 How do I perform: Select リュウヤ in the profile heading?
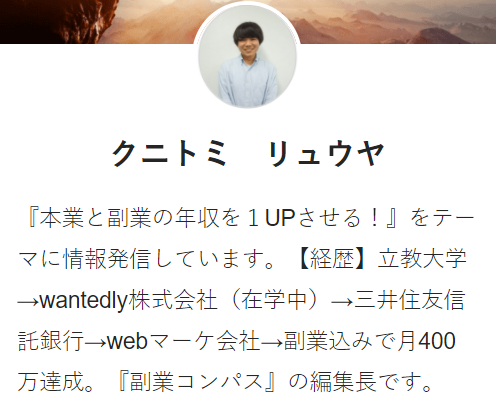tap(326, 153)
